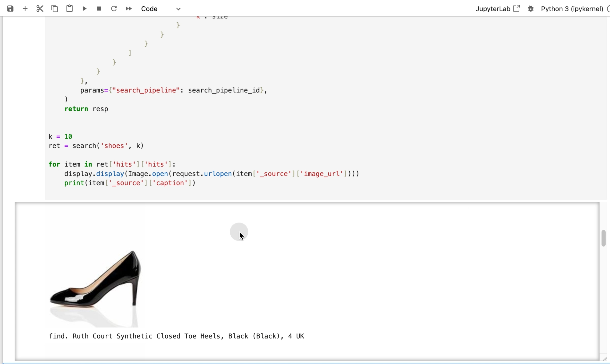The height and width of the screenshot is (364, 610).
Task: Restart kernel and run all cells
Action: pyautogui.click(x=129, y=9)
